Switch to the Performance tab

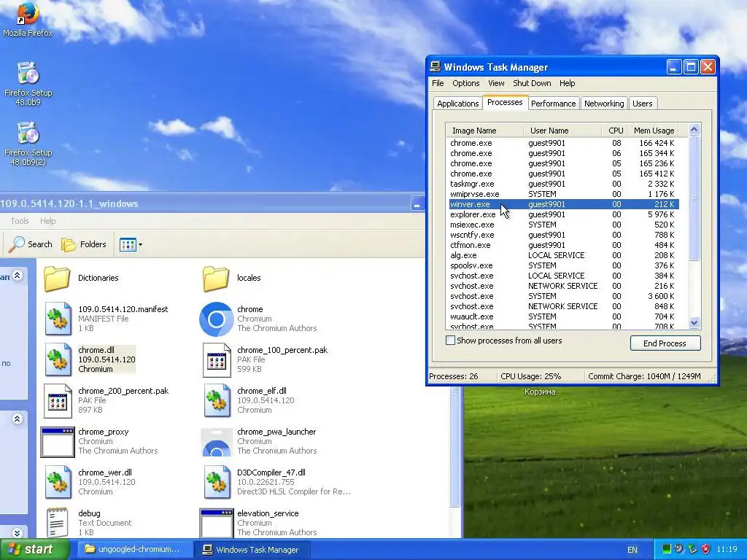(553, 104)
